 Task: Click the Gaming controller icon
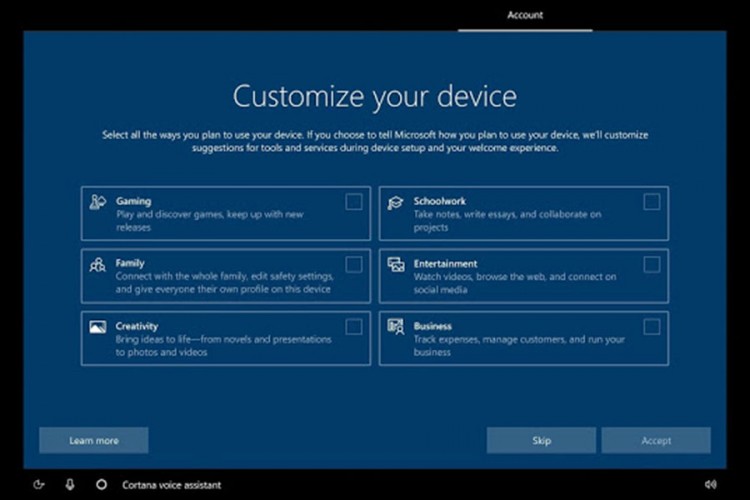[98, 202]
